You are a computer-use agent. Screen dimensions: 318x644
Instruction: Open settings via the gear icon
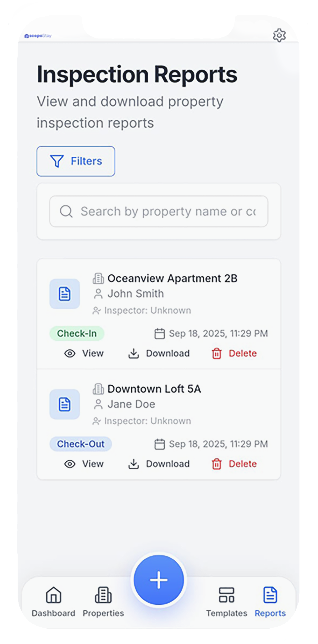point(279,35)
